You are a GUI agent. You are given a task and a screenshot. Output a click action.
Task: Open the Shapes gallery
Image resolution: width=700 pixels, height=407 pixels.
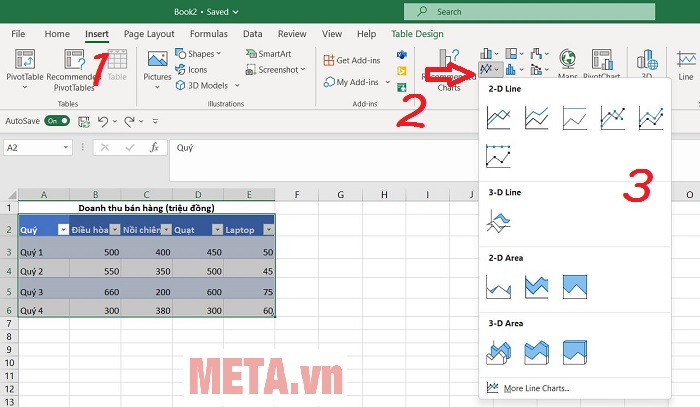pos(198,54)
